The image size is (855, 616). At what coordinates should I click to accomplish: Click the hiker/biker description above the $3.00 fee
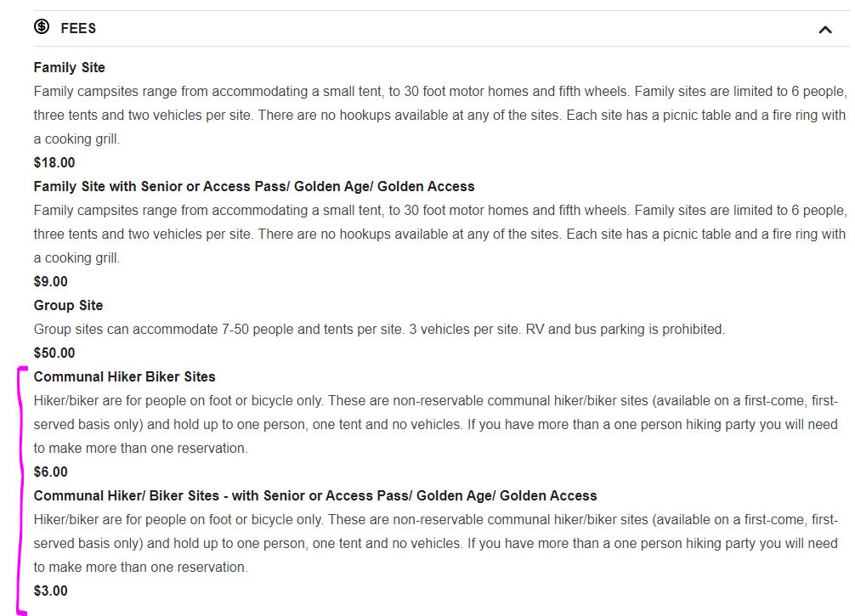pyautogui.click(x=436, y=543)
